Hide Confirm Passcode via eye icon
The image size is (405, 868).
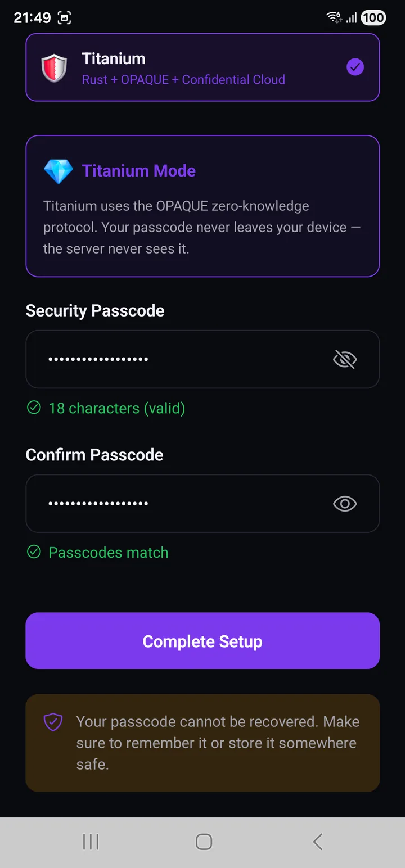[345, 504]
